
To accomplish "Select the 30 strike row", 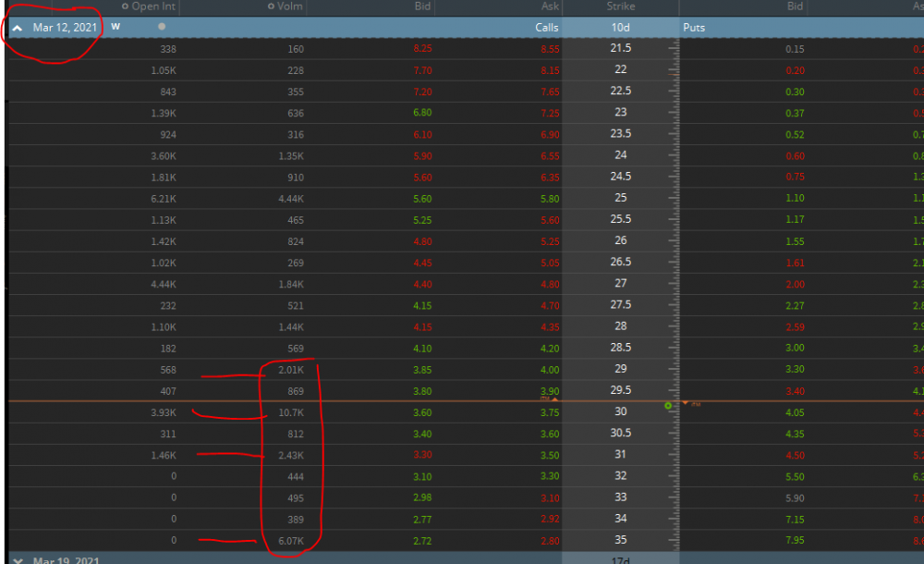I will point(620,411).
